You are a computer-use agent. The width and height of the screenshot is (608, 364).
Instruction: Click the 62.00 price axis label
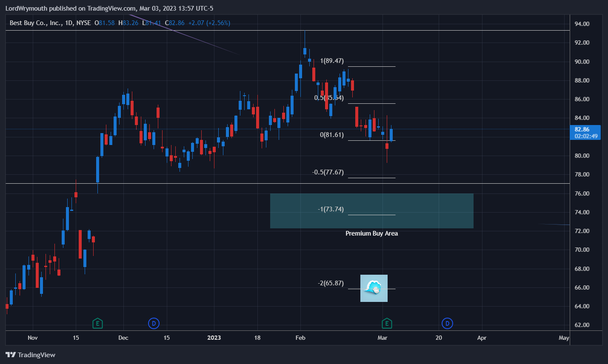point(582,325)
